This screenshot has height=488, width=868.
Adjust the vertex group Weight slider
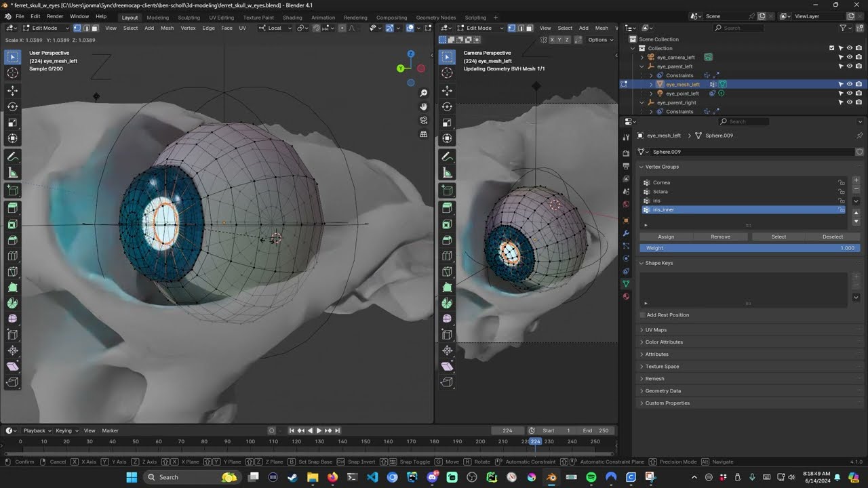750,248
